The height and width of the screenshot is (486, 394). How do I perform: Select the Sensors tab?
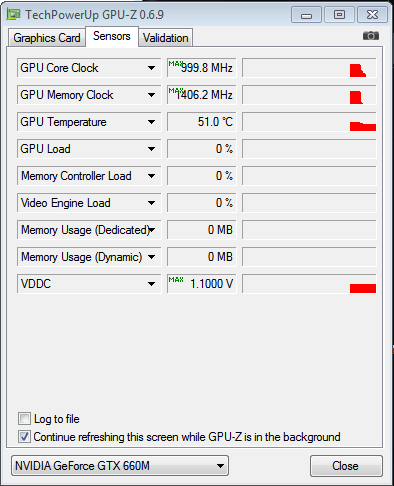(x=112, y=36)
